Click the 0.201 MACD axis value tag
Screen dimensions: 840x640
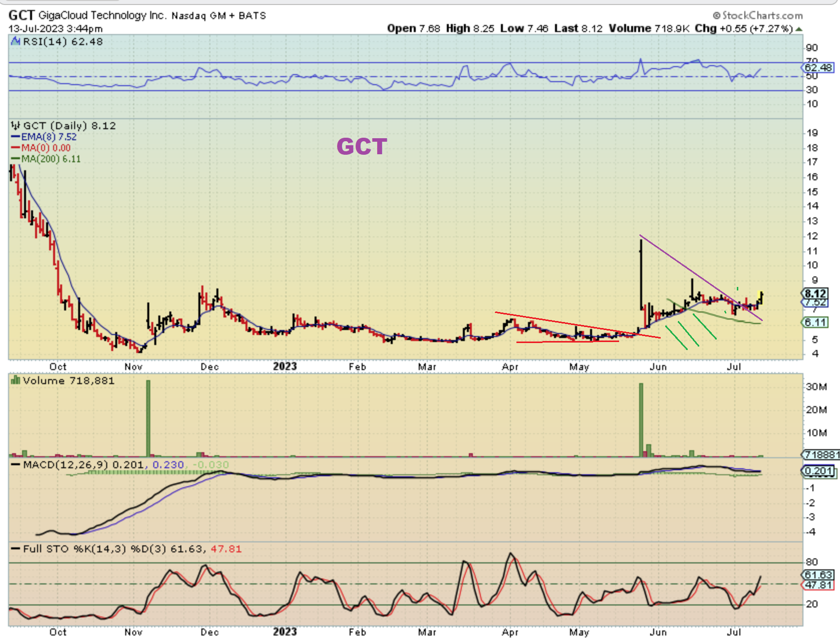(x=819, y=471)
